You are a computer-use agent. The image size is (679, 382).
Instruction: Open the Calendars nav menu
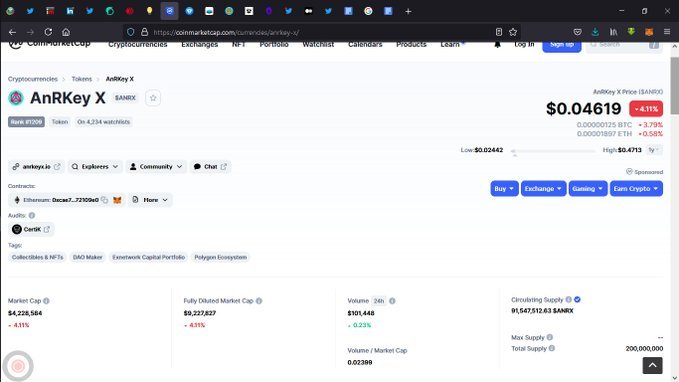(365, 45)
